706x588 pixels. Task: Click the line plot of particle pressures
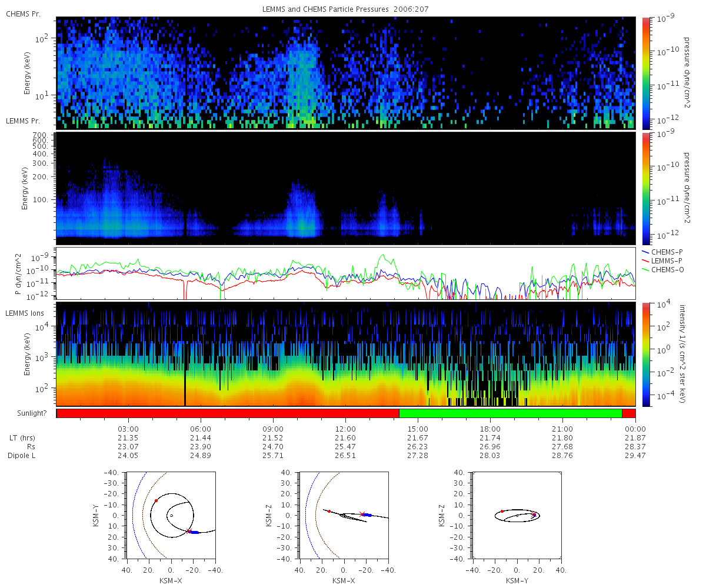(346, 273)
